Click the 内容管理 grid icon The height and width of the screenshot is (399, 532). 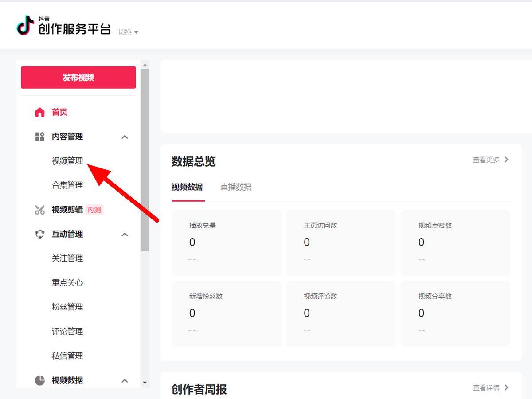[x=40, y=137]
